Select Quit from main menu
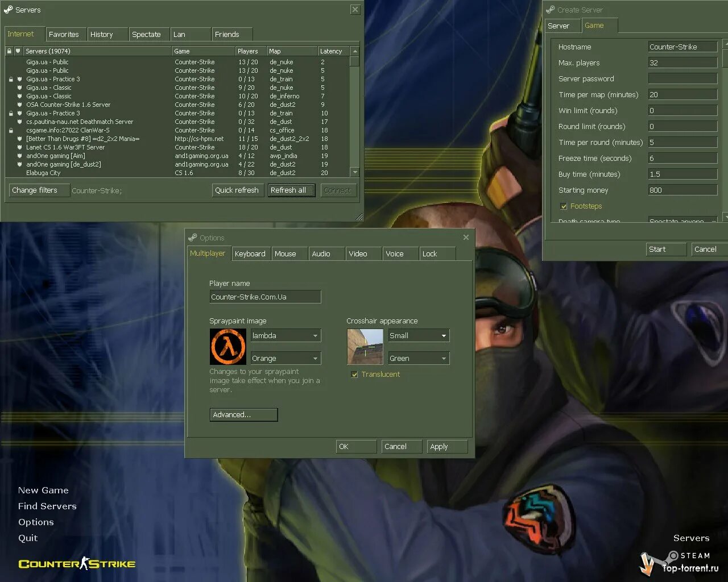 [x=28, y=538]
